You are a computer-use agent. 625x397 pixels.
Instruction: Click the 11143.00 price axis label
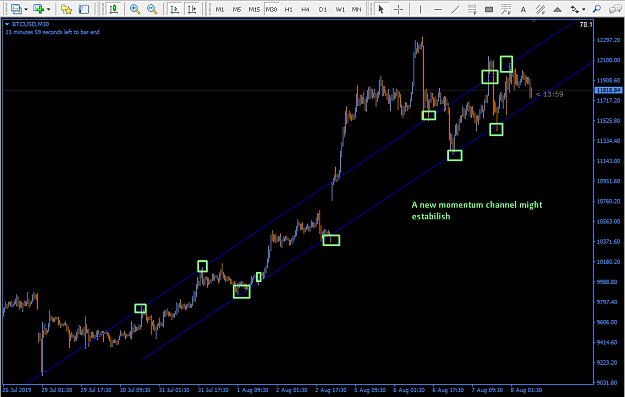(x=608, y=161)
